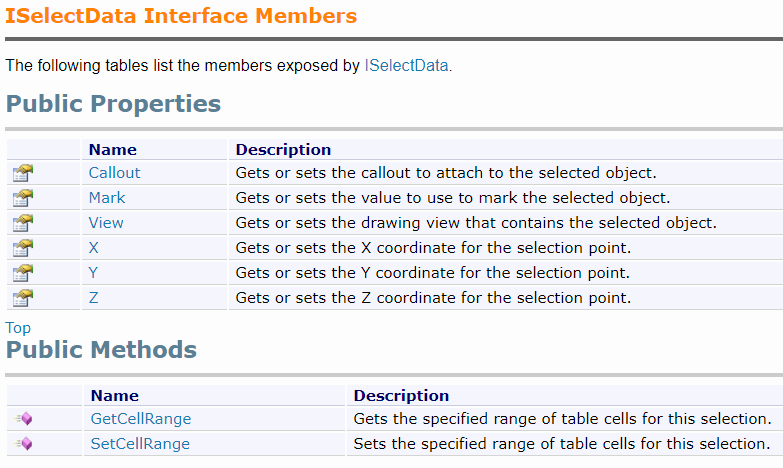Click the method icon beside GetCellRange
Image resolution: width=783 pixels, height=468 pixels.
click(x=23, y=419)
